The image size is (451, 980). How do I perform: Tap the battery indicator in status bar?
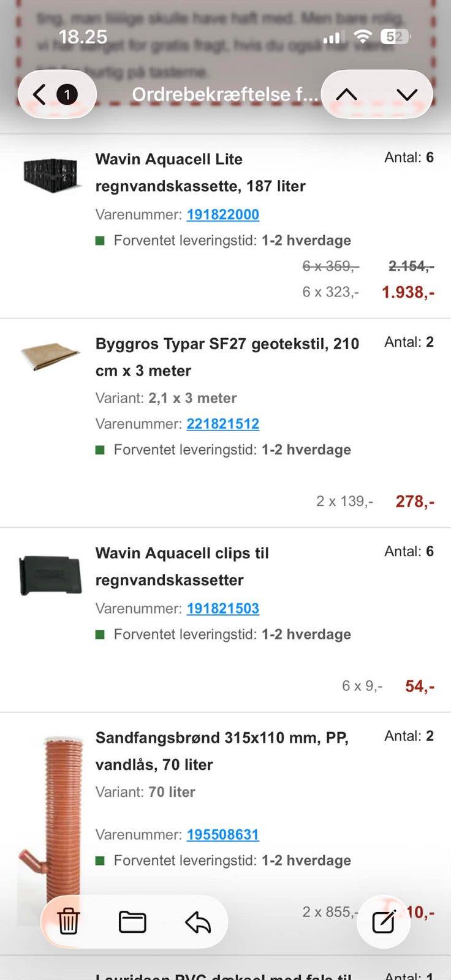coord(395,37)
